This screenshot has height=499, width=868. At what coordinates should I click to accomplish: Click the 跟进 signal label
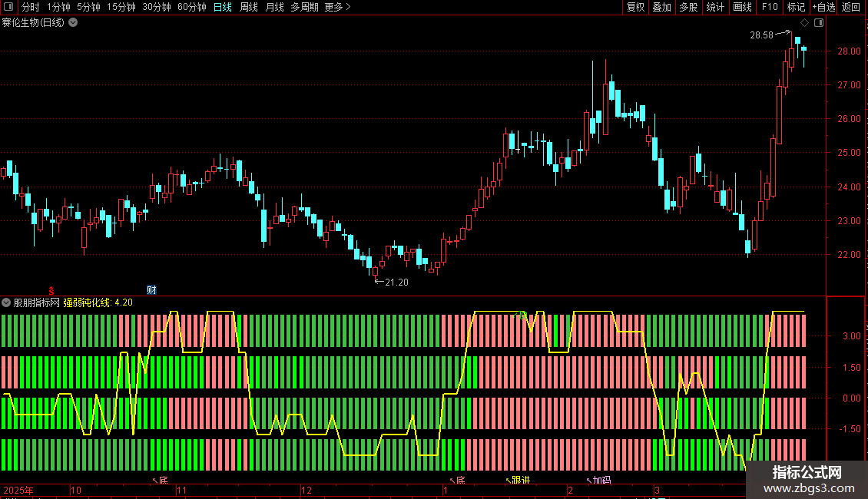pos(520,480)
